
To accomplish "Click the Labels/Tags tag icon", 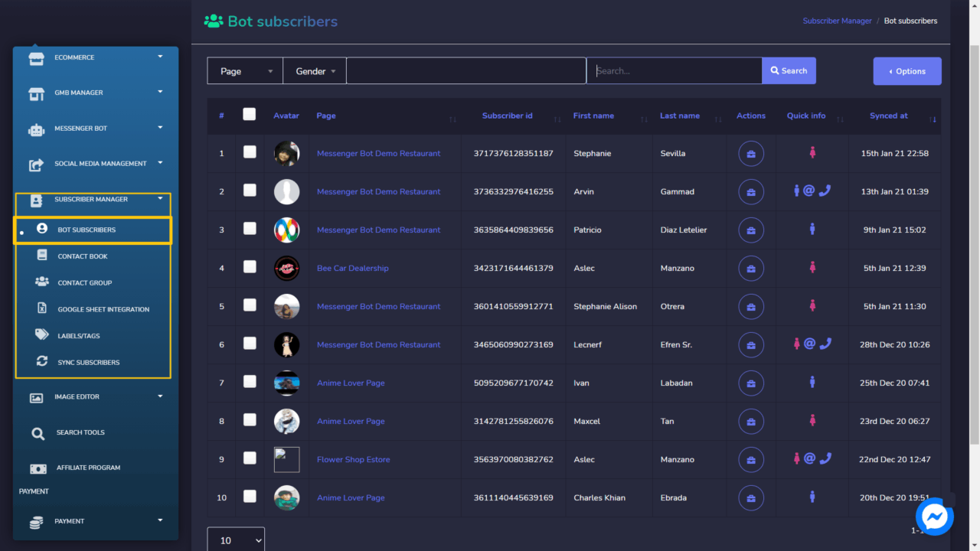I will pyautogui.click(x=42, y=335).
